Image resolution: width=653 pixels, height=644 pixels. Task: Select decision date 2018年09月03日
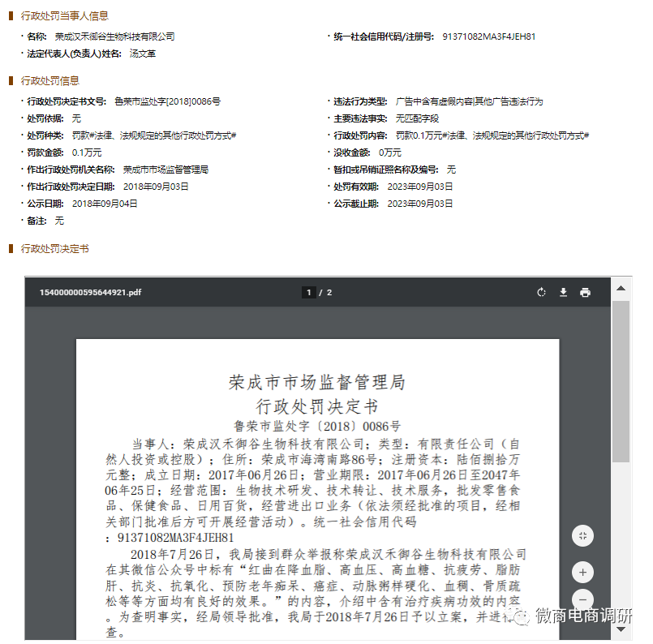pyautogui.click(x=156, y=187)
